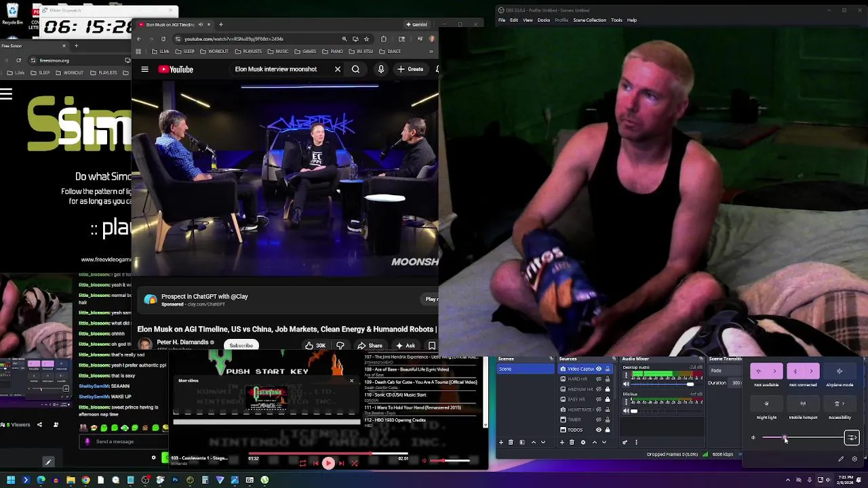Click the Share button under the video

click(x=370, y=346)
